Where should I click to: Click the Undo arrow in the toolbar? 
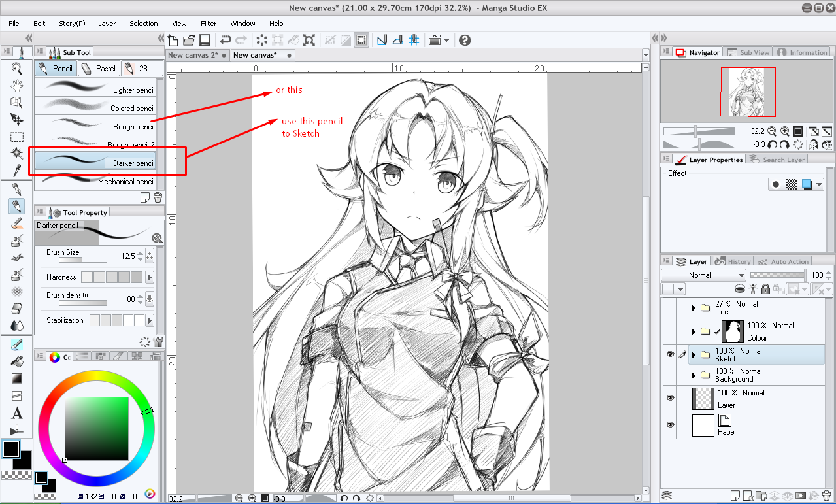[x=226, y=40]
